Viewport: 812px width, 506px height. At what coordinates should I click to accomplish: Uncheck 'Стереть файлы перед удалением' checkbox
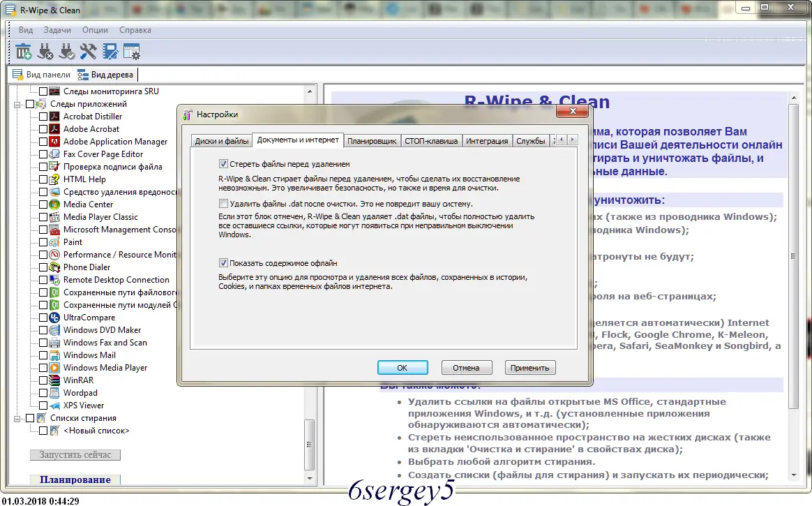pyautogui.click(x=223, y=163)
